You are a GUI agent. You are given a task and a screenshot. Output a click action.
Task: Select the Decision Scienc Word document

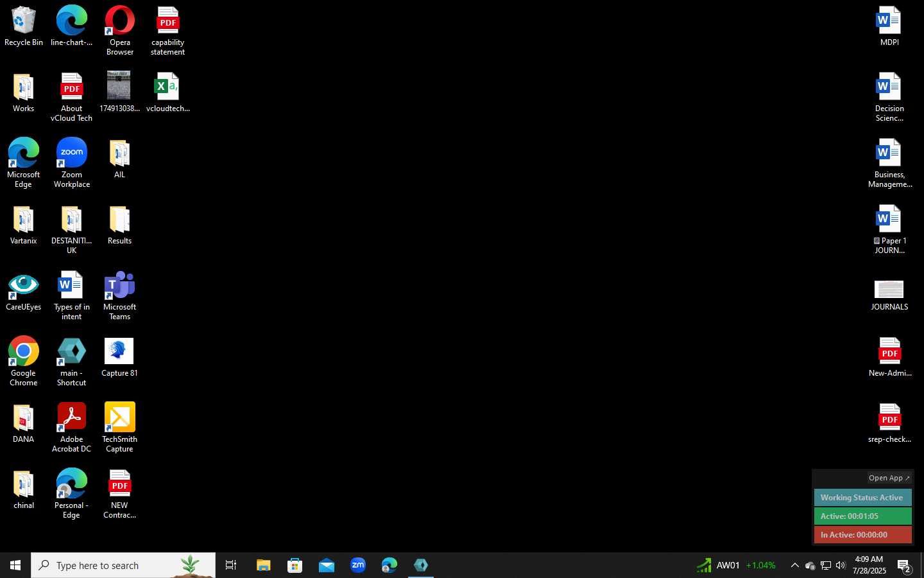889,97
